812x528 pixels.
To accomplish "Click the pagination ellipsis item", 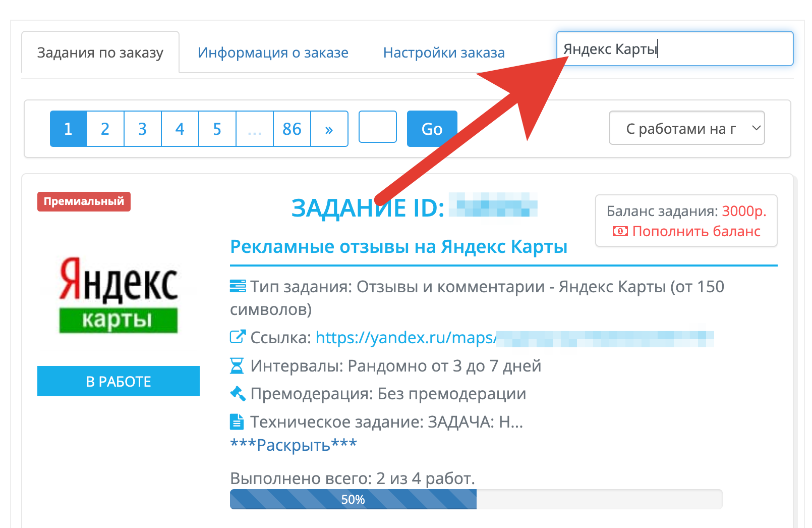I will (x=255, y=129).
